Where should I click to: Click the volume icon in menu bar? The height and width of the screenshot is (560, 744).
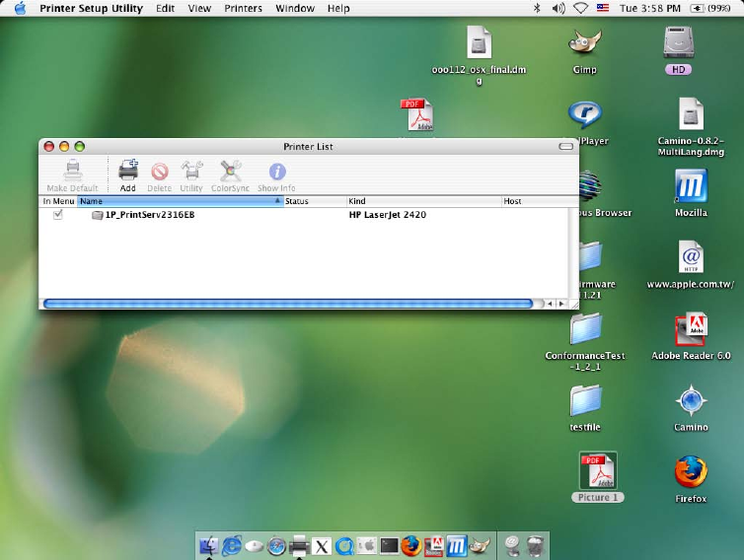point(558,8)
